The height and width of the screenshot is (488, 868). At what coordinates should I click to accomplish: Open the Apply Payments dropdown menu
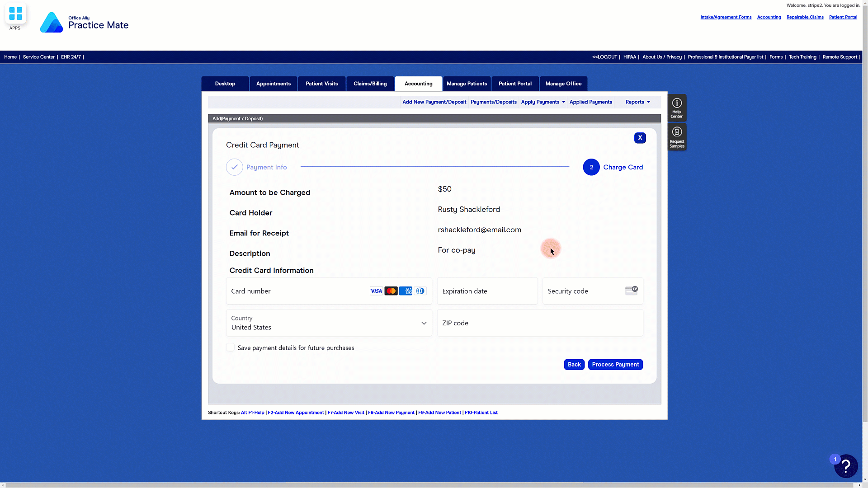[x=543, y=102]
